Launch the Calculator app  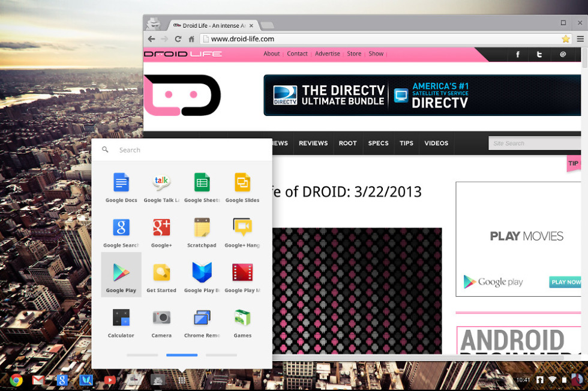tap(121, 321)
